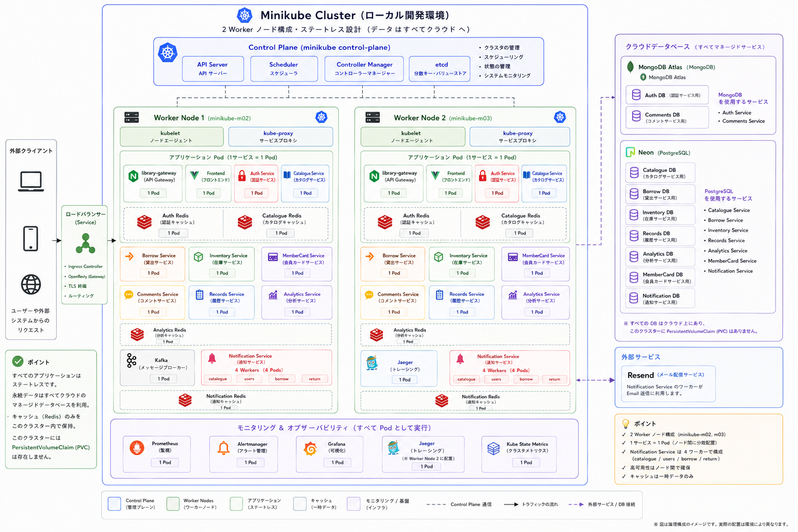Image resolution: width=798 pixels, height=532 pixels.
Task: Click the Catalogue DB database cylinder icon
Action: coord(634,172)
